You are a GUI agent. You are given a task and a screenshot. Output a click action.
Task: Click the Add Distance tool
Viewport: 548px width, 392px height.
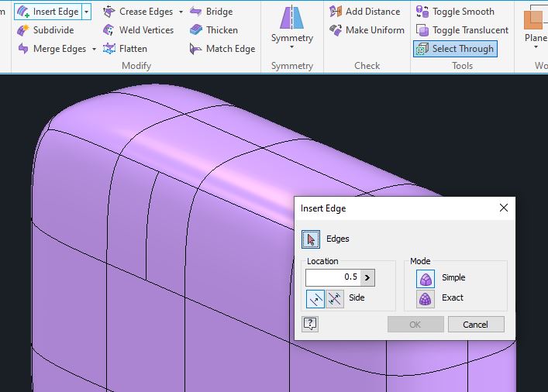pyautogui.click(x=364, y=12)
